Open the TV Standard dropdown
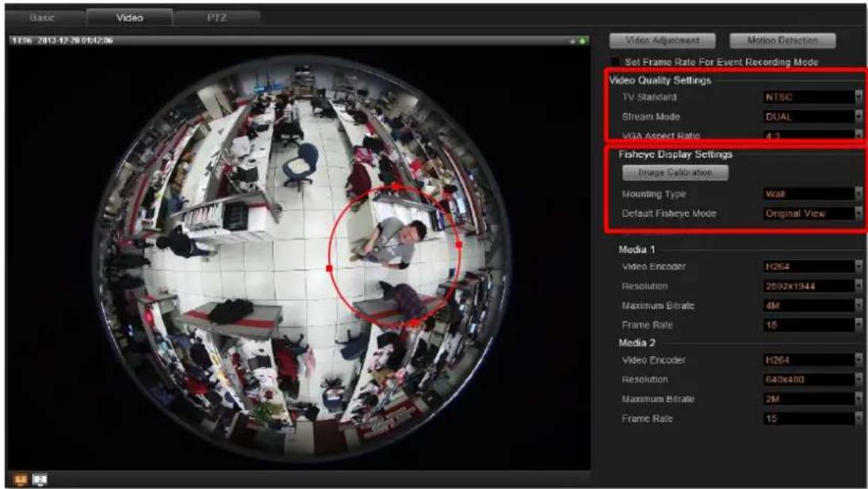 tap(812, 97)
